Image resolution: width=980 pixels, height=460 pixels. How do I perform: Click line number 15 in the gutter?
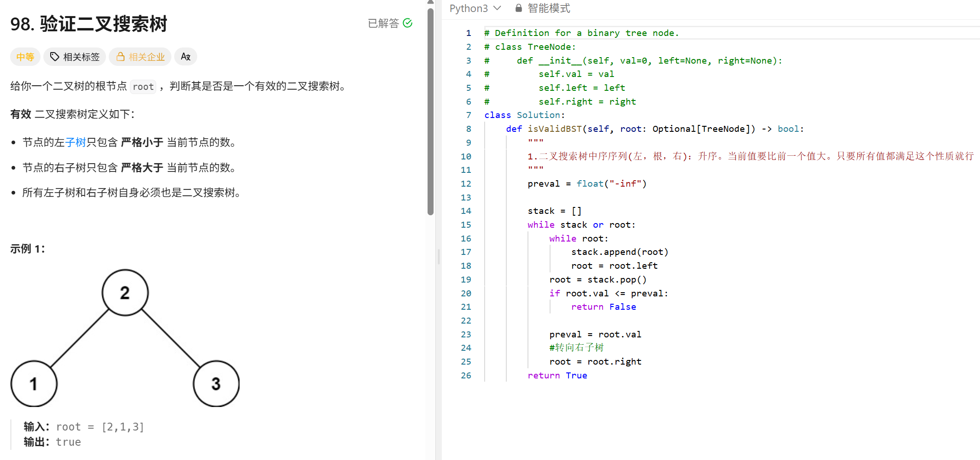(466, 225)
